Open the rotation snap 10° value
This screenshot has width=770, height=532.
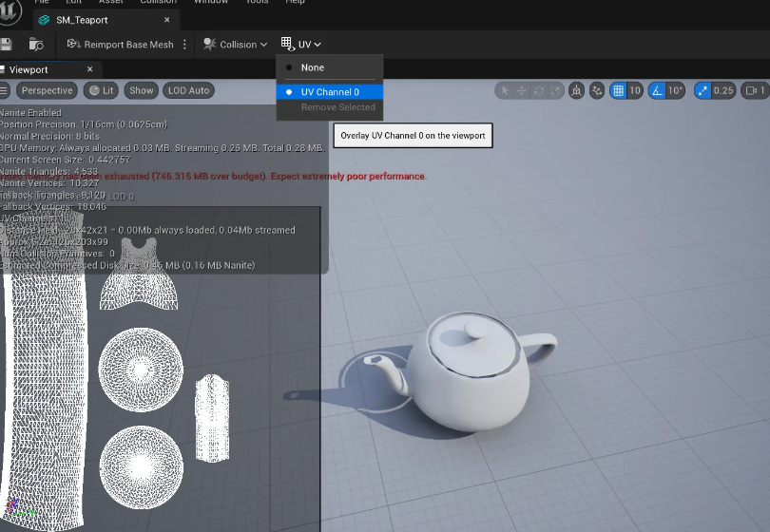pos(675,90)
